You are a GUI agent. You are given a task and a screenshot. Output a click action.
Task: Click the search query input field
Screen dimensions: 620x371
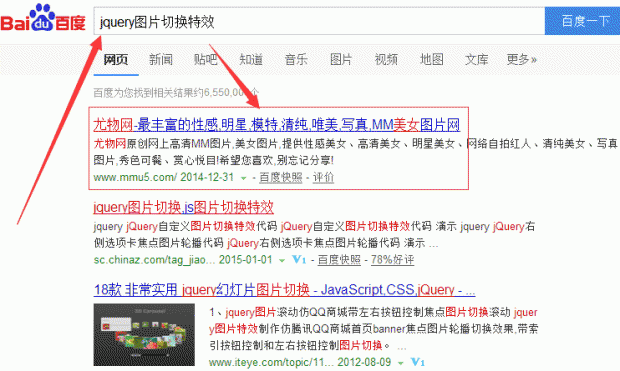[319, 21]
